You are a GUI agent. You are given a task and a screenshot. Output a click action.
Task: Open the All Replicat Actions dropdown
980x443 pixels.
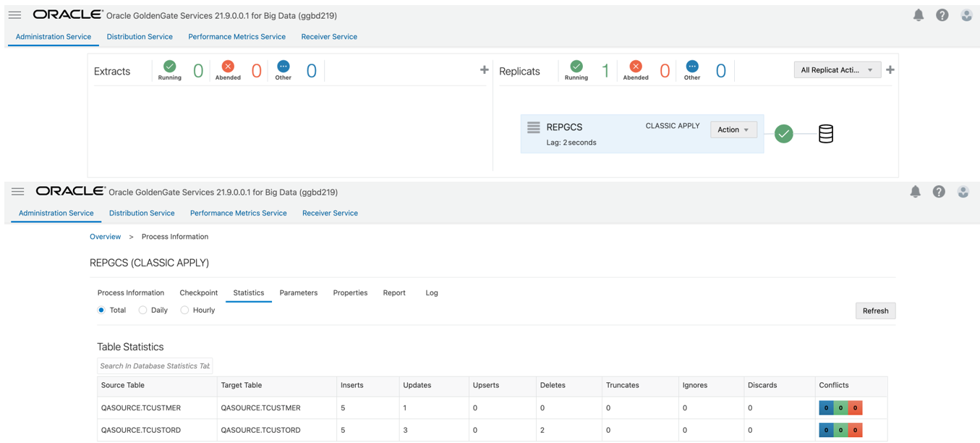(x=837, y=70)
